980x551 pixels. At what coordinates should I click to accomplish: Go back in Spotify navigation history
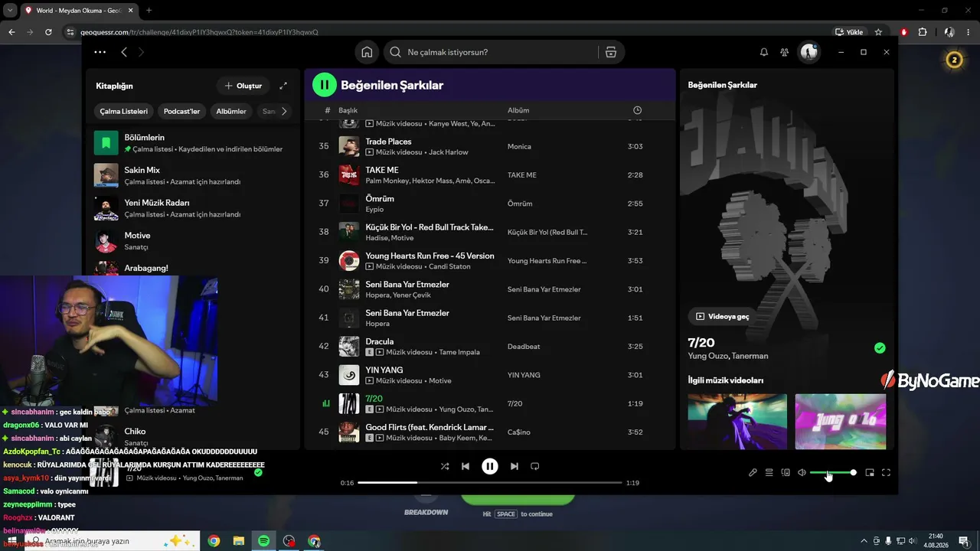(x=124, y=52)
